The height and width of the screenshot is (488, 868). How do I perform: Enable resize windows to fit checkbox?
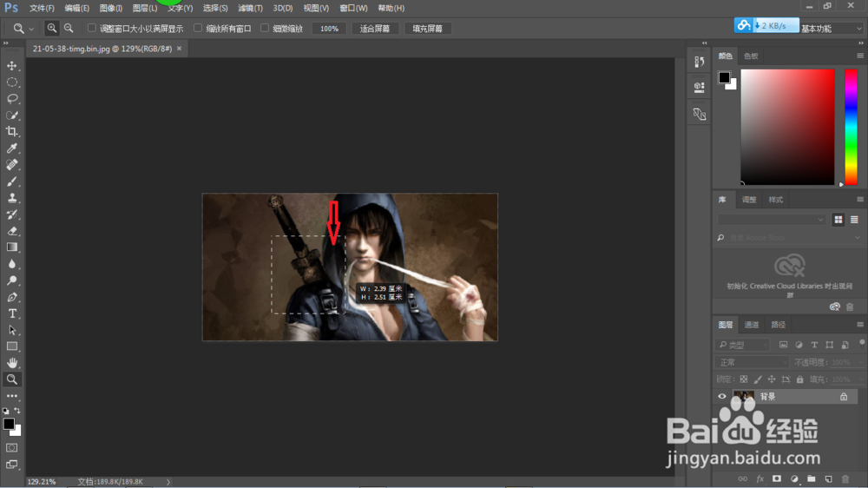click(x=91, y=28)
